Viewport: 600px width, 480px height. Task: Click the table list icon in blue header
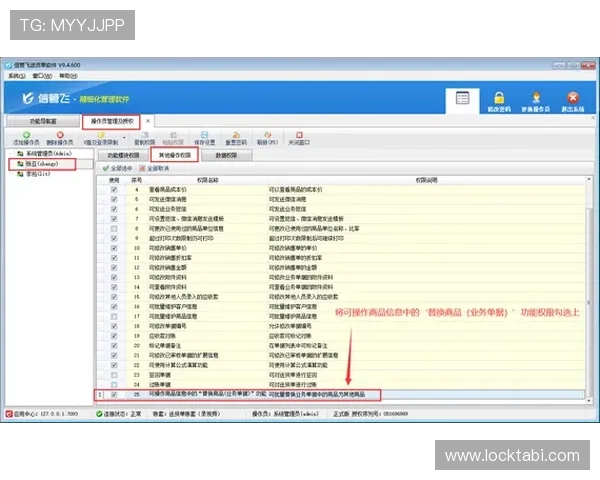click(x=462, y=98)
